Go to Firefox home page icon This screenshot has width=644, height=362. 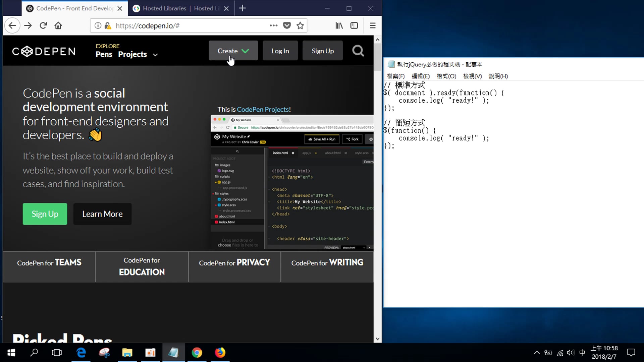pos(58,25)
